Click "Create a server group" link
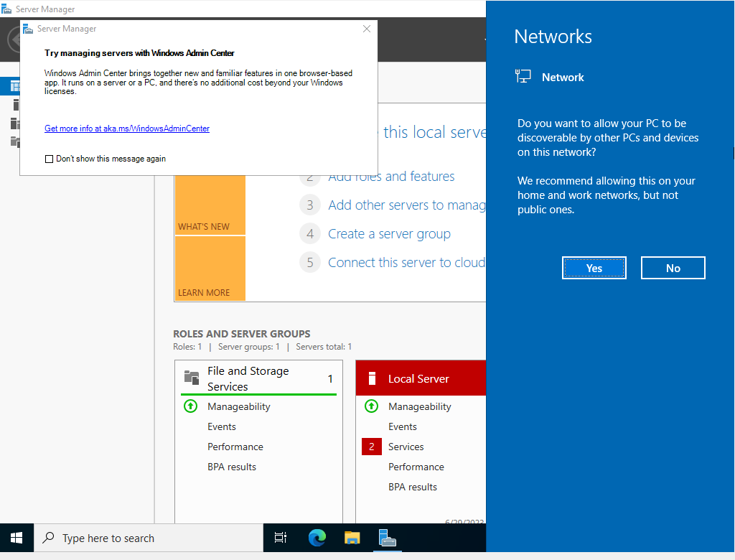 click(389, 233)
